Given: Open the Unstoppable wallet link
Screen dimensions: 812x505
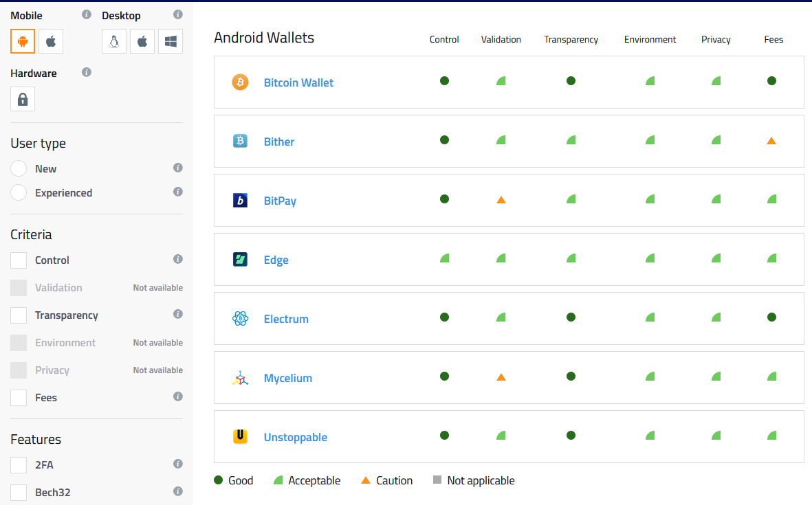Looking at the screenshot, I should pos(295,437).
